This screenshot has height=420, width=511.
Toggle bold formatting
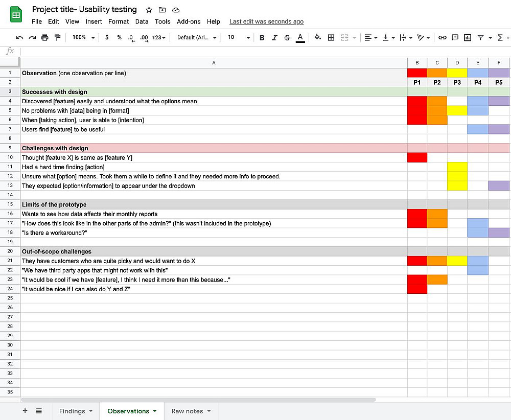coord(262,37)
